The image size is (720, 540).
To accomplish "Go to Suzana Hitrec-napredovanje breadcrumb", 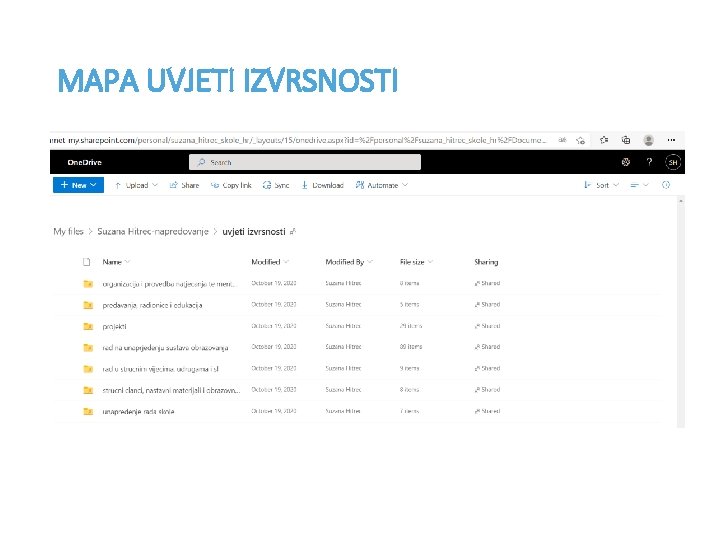I will pos(153,231).
